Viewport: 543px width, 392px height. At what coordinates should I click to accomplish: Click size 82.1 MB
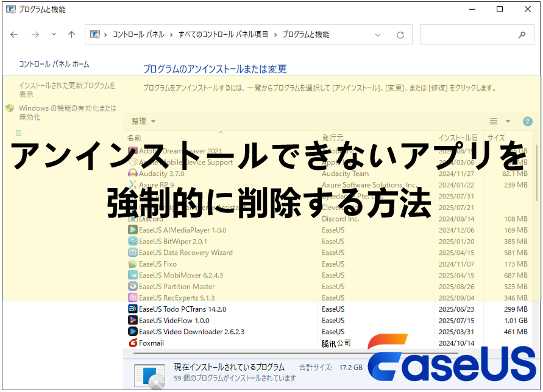515,173
